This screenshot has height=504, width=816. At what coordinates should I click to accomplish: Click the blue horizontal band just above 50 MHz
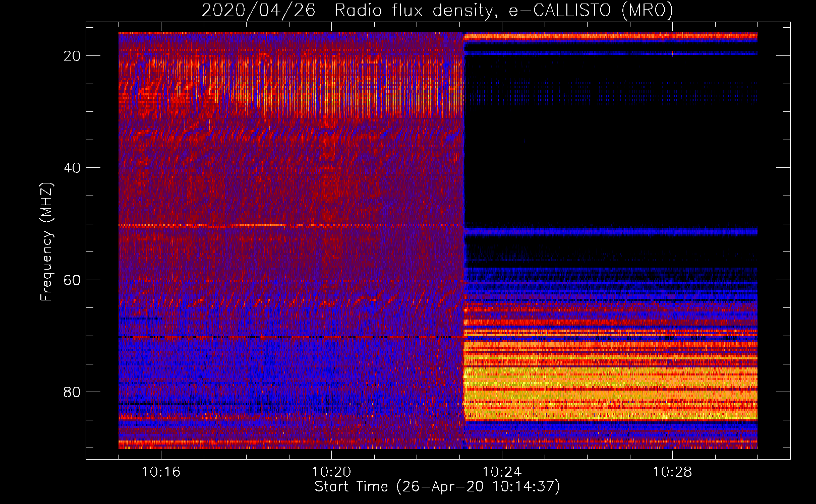point(610,231)
